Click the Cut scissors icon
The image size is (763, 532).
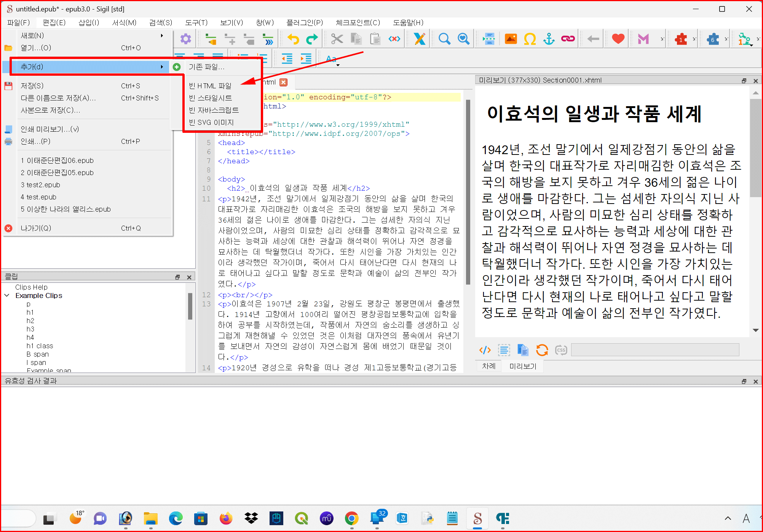(x=337, y=39)
